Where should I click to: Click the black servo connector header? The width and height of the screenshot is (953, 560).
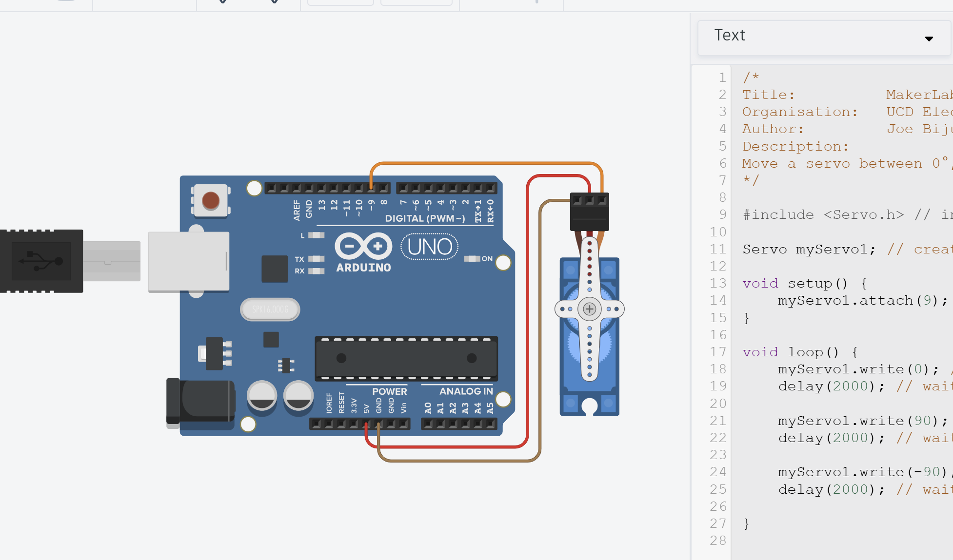tap(590, 211)
